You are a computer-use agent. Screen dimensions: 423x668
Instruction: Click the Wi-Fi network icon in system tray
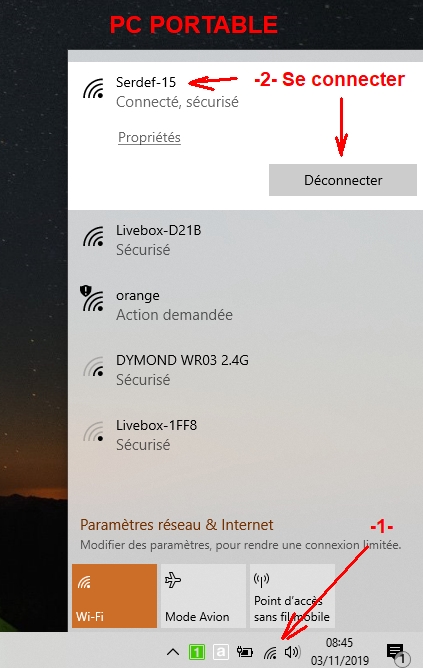(x=270, y=652)
